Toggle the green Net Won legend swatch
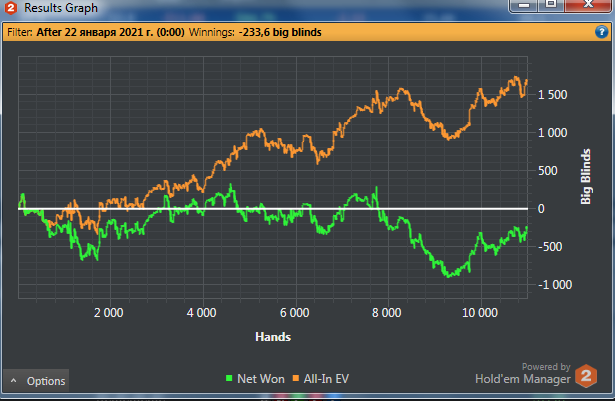 (229, 378)
